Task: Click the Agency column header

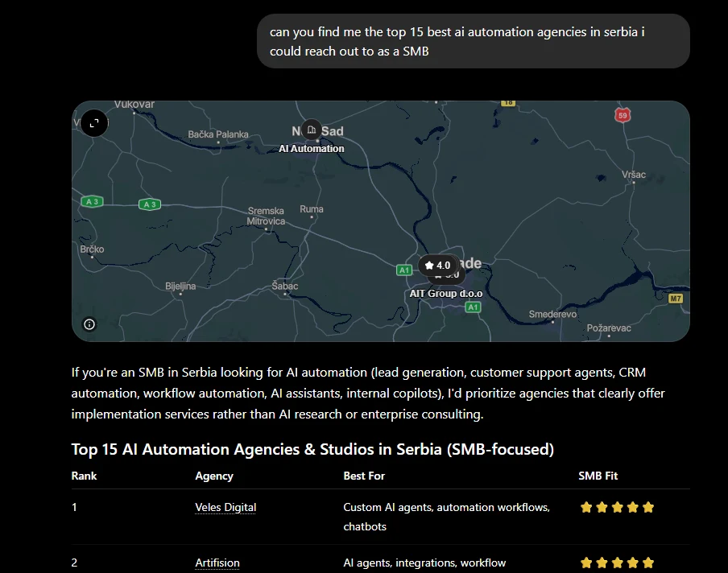Action: click(x=214, y=476)
